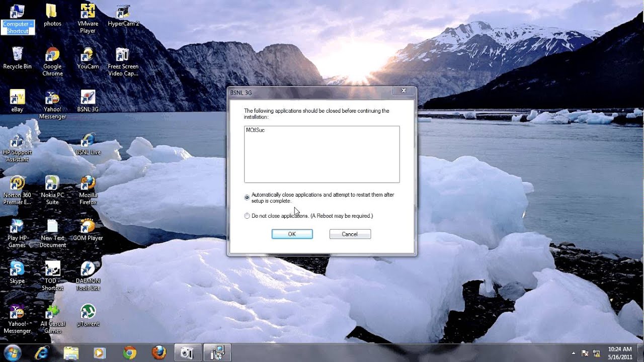
Task: Launch GOM Player desktop icon
Action: [x=88, y=230]
